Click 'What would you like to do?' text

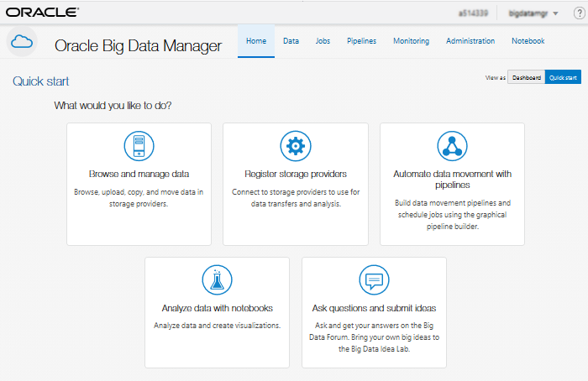113,106
